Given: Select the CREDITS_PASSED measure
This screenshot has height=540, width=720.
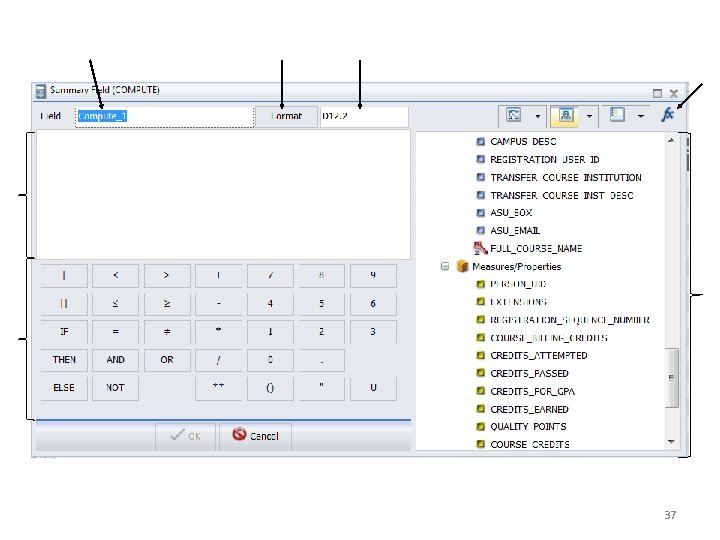Looking at the screenshot, I should pyautogui.click(x=529, y=373).
